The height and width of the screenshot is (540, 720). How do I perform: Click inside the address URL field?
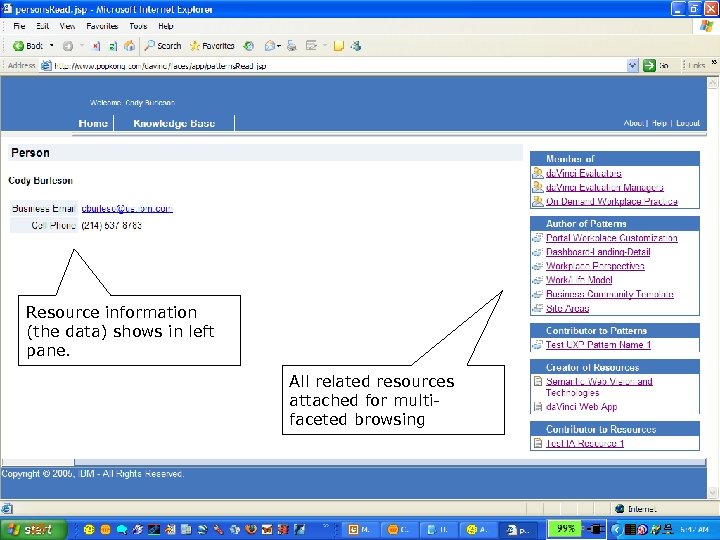coord(338,66)
